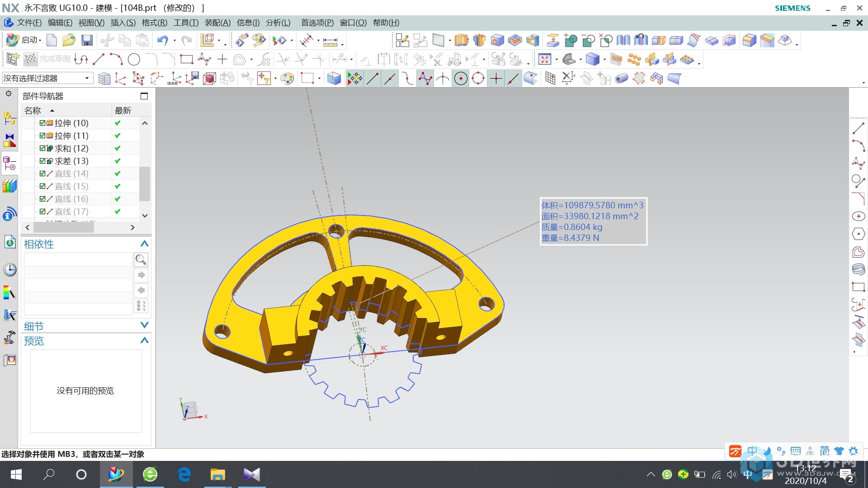Apply the Intersect boolean tool
The height and width of the screenshot is (488, 868).
pyautogui.click(x=606, y=41)
